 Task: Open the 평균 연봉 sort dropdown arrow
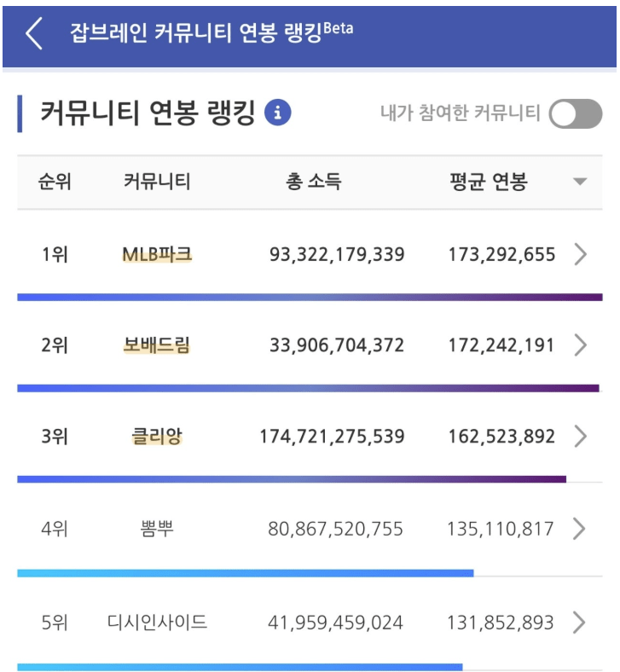point(580,182)
